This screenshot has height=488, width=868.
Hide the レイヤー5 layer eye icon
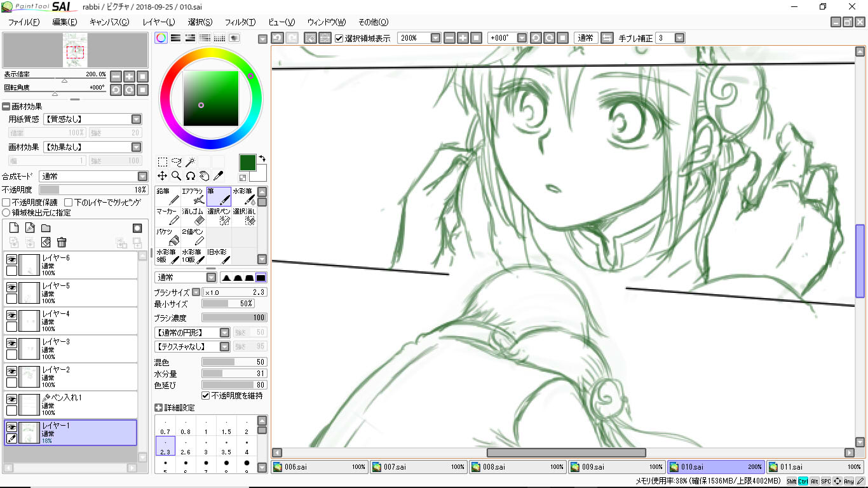[11, 287]
